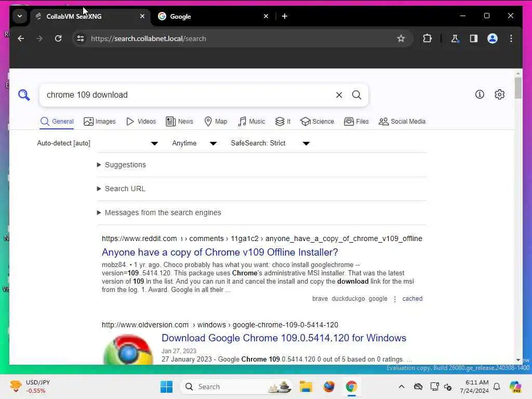The height and width of the screenshot is (399, 532).
Task: Switch to Social Media category
Action: (x=402, y=122)
